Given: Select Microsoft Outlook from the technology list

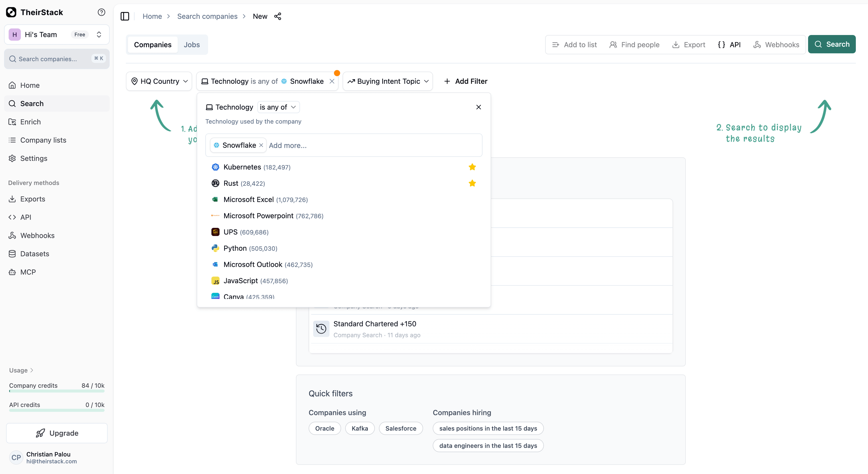Looking at the screenshot, I should click(344, 264).
